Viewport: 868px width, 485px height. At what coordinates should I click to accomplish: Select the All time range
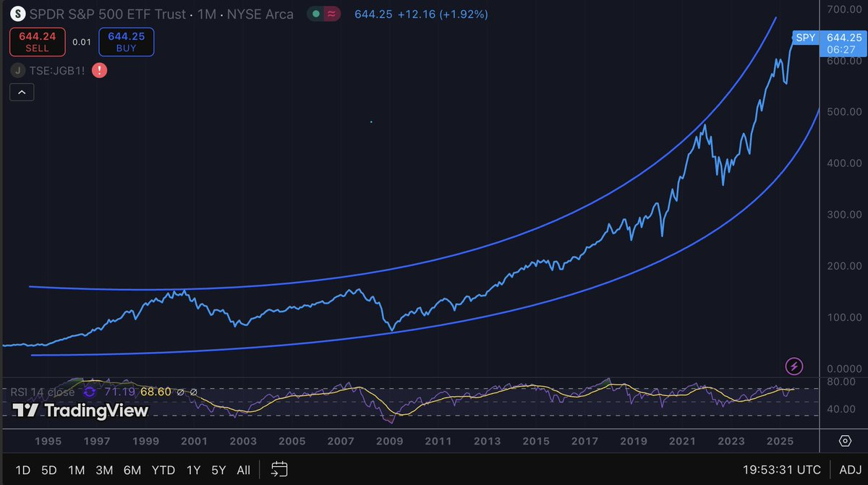pyautogui.click(x=244, y=470)
